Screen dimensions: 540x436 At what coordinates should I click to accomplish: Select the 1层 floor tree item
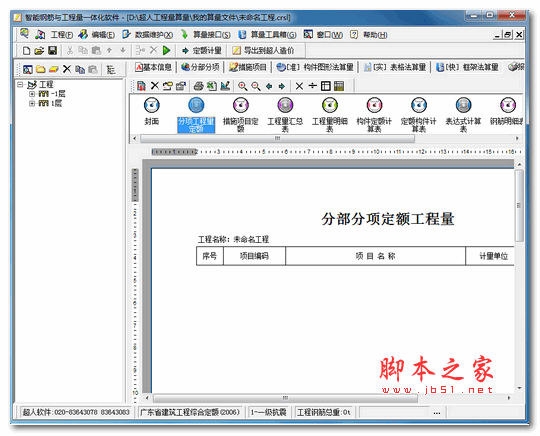coord(57,103)
